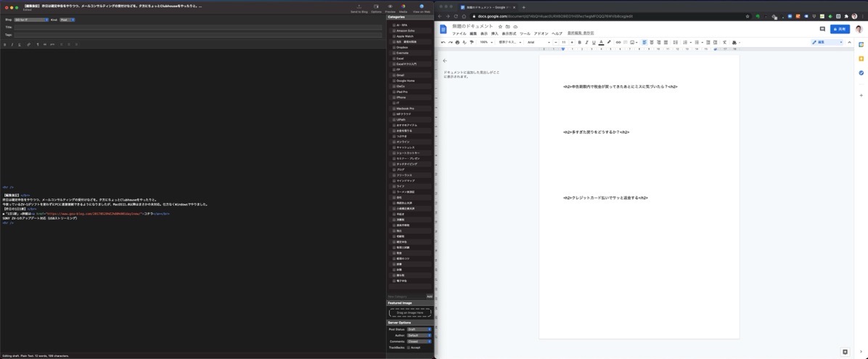Image resolution: width=868 pixels, height=359 pixels.
Task: Open comment history icon in Google Docs
Action: [x=822, y=29]
